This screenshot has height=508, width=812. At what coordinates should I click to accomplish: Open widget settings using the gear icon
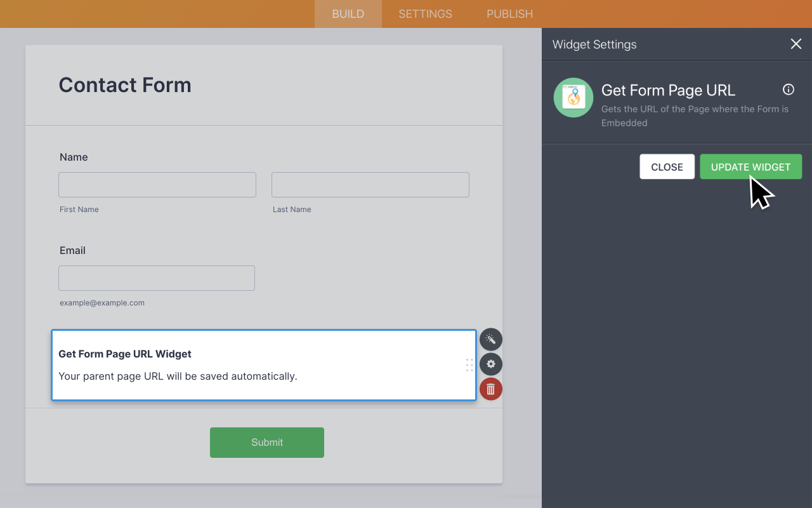(490, 364)
